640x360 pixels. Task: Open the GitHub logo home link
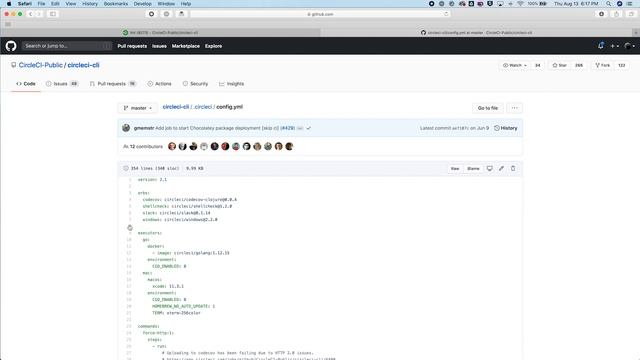click(x=11, y=46)
